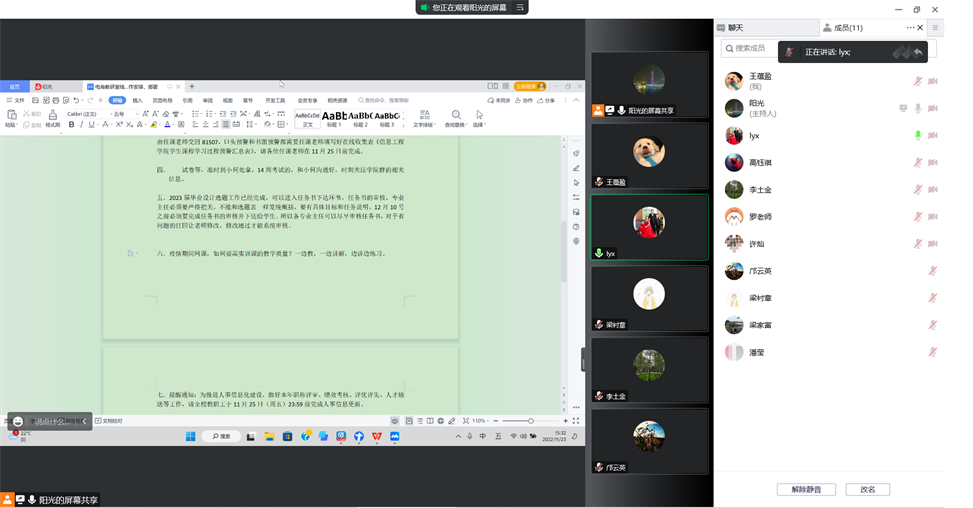Click the Windows Start button in taskbar
Image resolution: width=973 pixels, height=508 pixels.
coord(190,436)
